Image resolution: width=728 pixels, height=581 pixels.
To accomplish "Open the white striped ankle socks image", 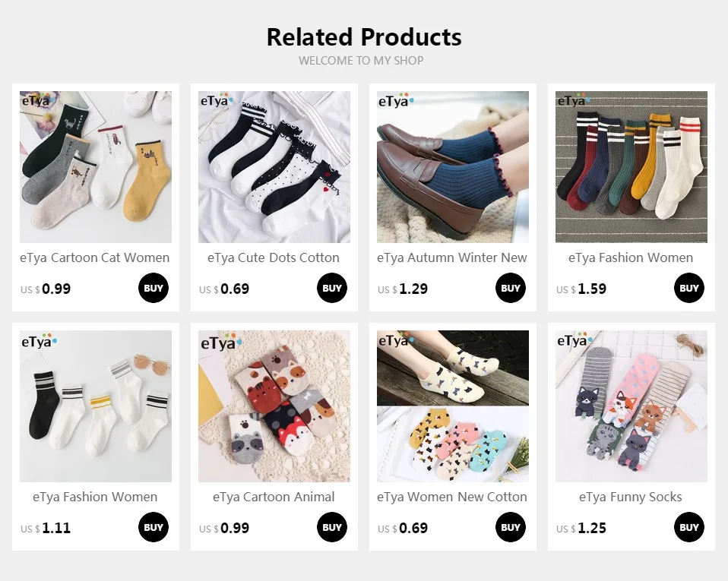I will (96, 406).
